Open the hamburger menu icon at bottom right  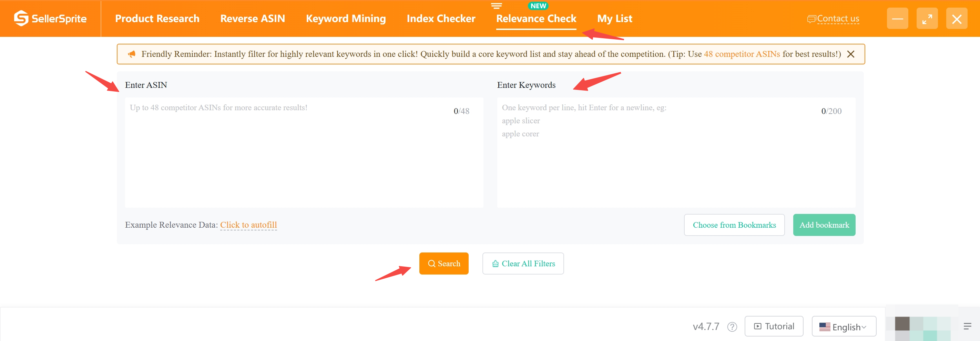point(967,326)
